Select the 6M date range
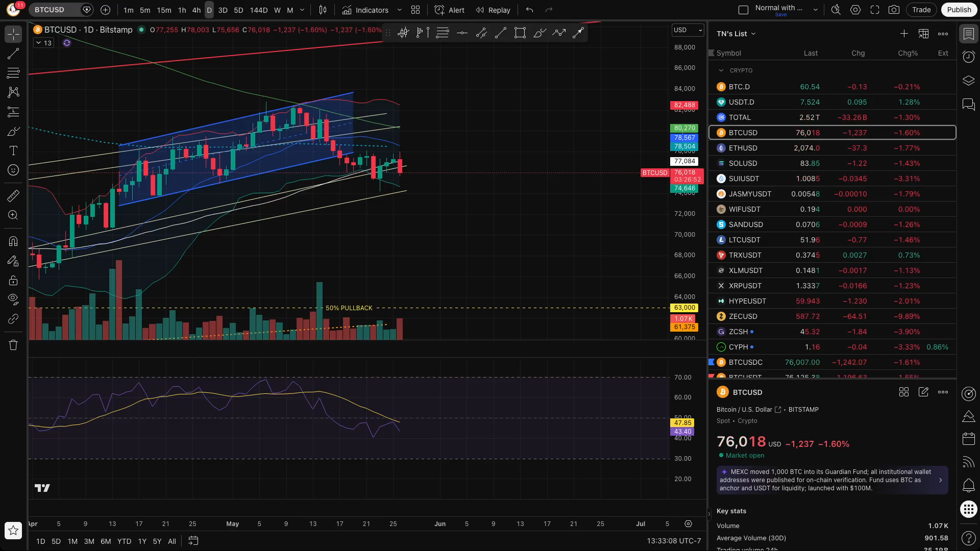 click(x=106, y=541)
